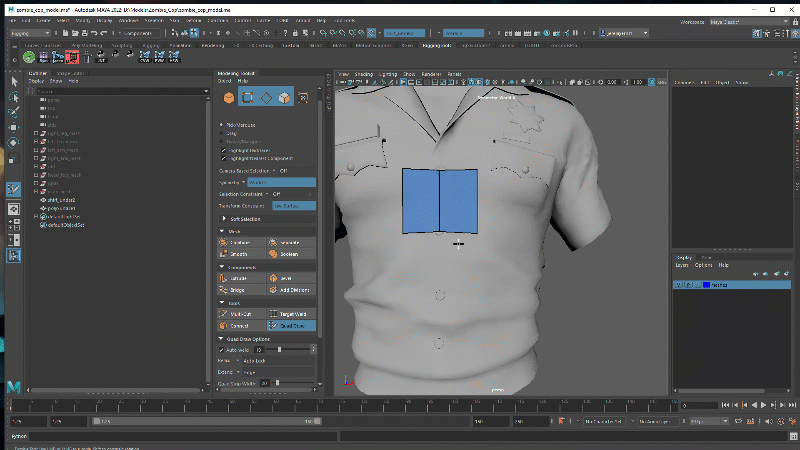Click the Maya logo icon bottom left

click(x=14, y=386)
